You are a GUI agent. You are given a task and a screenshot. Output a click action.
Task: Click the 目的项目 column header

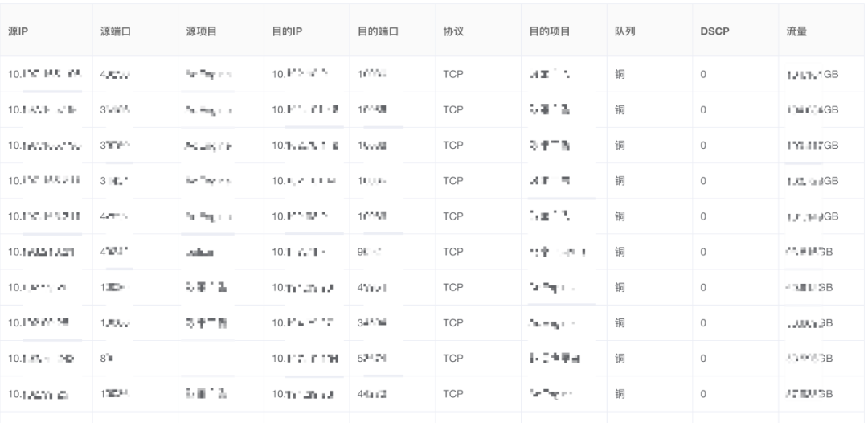(549, 31)
